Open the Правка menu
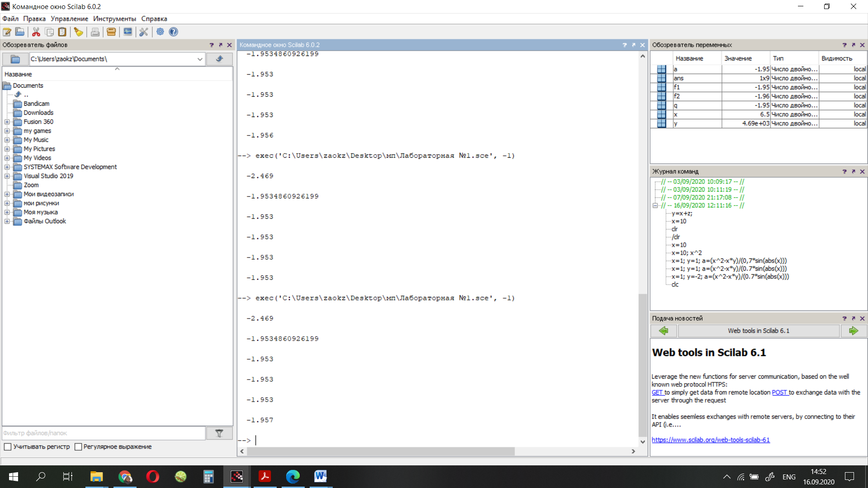Viewport: 868px width, 488px height. 34,19
